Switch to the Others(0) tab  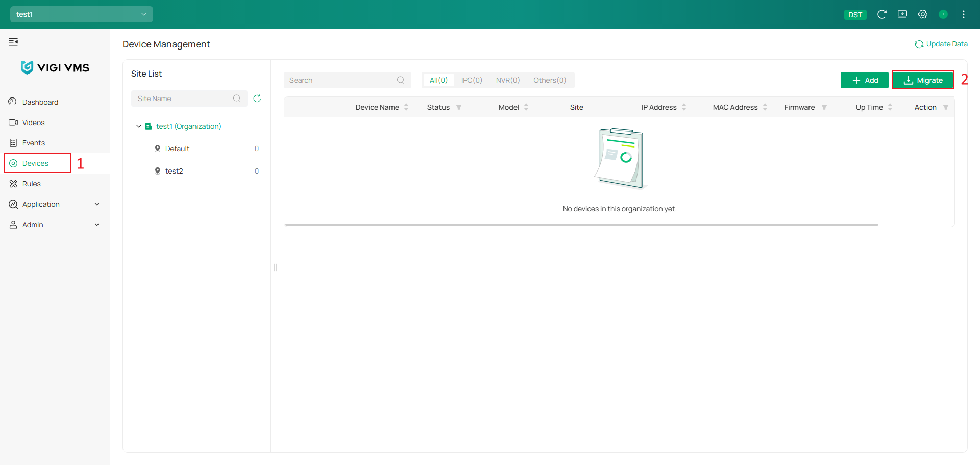550,80
